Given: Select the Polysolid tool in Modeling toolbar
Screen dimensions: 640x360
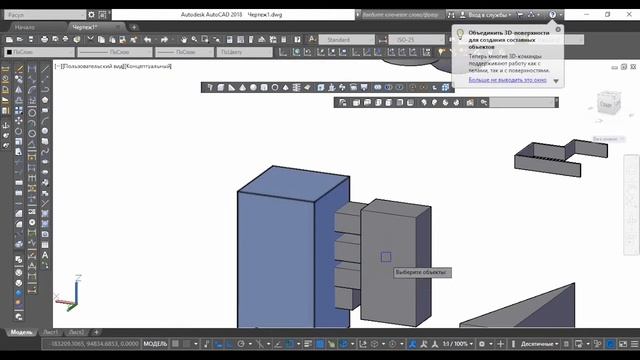Looking at the screenshot, I should pyautogui.click(x=210, y=87).
